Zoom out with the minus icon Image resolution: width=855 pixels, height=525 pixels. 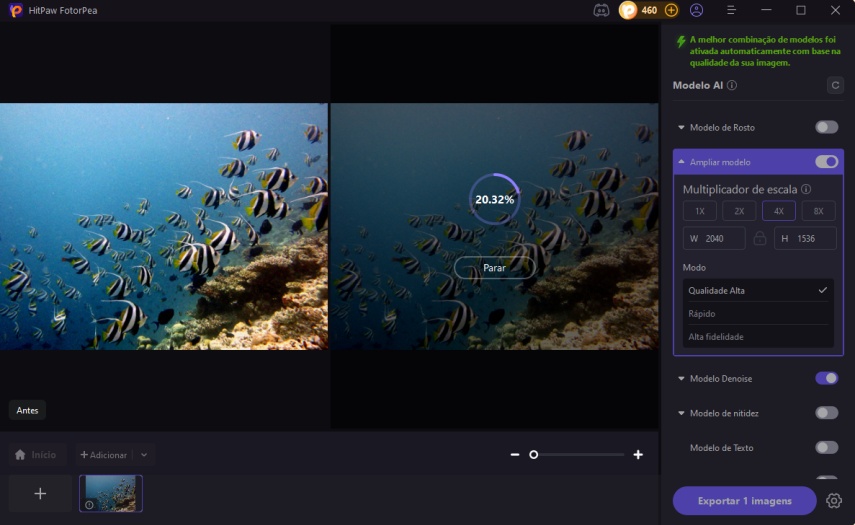click(x=515, y=455)
